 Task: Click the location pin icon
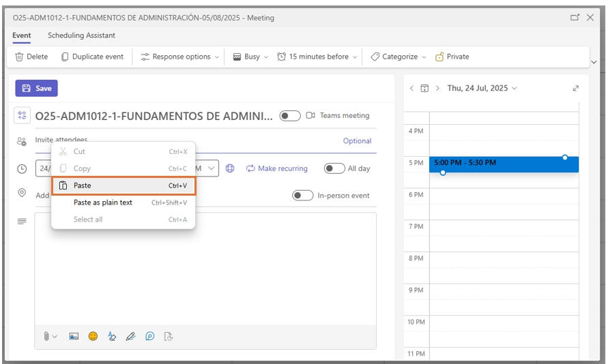(22, 193)
